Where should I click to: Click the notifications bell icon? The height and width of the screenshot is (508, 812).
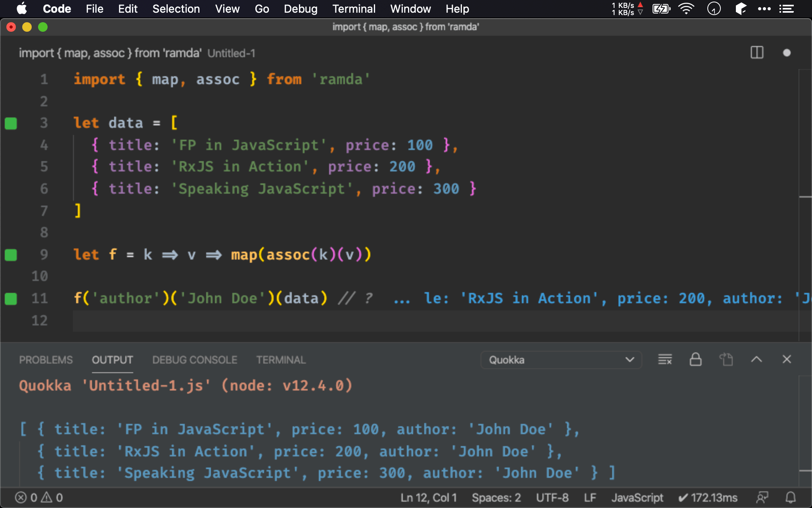click(791, 498)
